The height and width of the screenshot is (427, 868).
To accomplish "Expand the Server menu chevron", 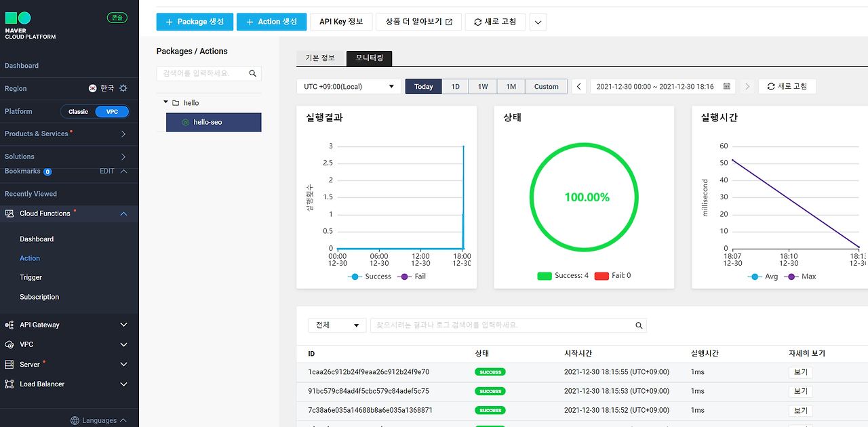I will click(x=123, y=364).
